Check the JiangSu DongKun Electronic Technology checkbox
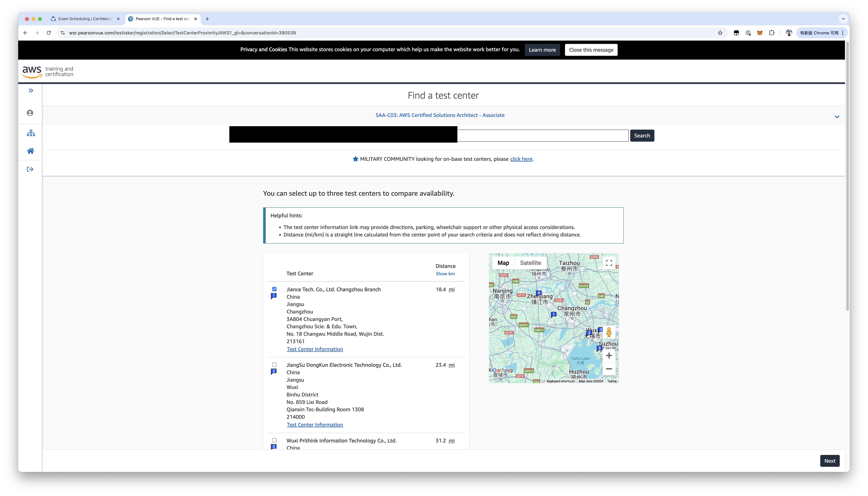Image resolution: width=868 pixels, height=496 pixels. pyautogui.click(x=274, y=365)
